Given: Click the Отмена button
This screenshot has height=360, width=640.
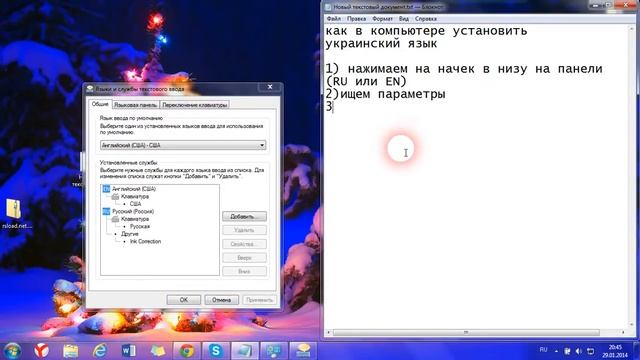Looking at the screenshot, I should pos(222,300).
